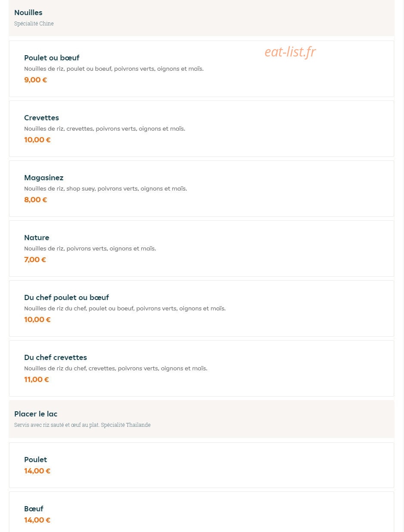Click the 10,00 € price under Crevettes
The height and width of the screenshot is (532, 404).
[x=37, y=140]
